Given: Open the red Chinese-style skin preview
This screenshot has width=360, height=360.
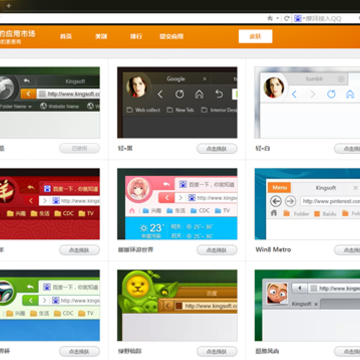Looking at the screenshot, I should pos(50,204).
